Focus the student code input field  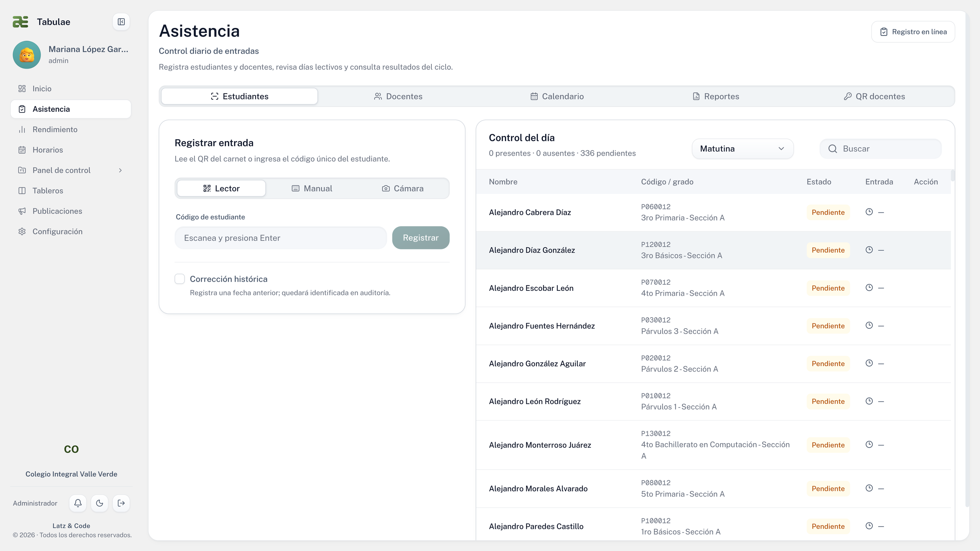pyautogui.click(x=281, y=238)
